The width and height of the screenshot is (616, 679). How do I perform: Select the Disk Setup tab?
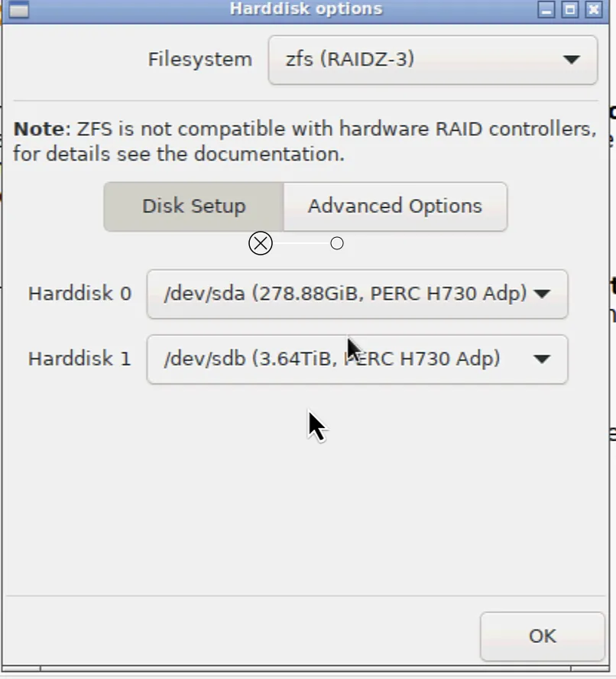click(x=193, y=206)
